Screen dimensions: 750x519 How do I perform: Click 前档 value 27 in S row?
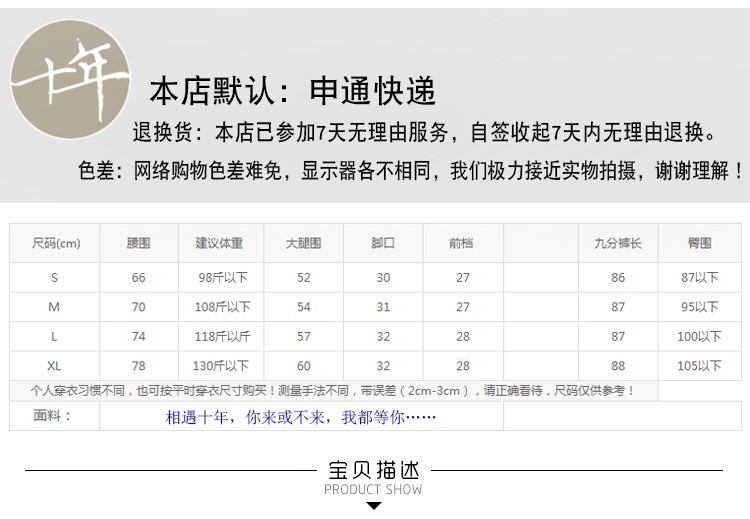[x=463, y=277]
